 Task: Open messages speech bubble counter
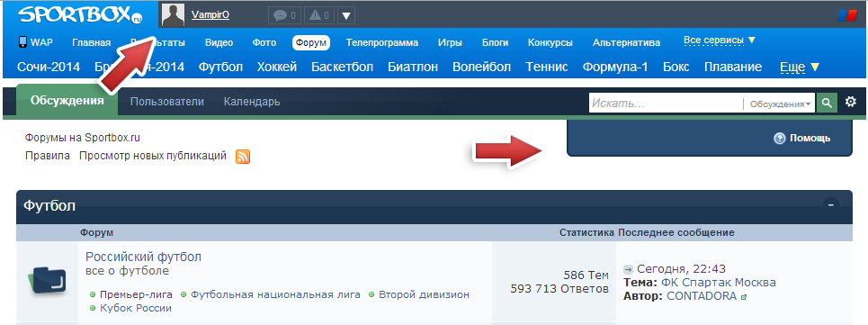pyautogui.click(x=284, y=15)
